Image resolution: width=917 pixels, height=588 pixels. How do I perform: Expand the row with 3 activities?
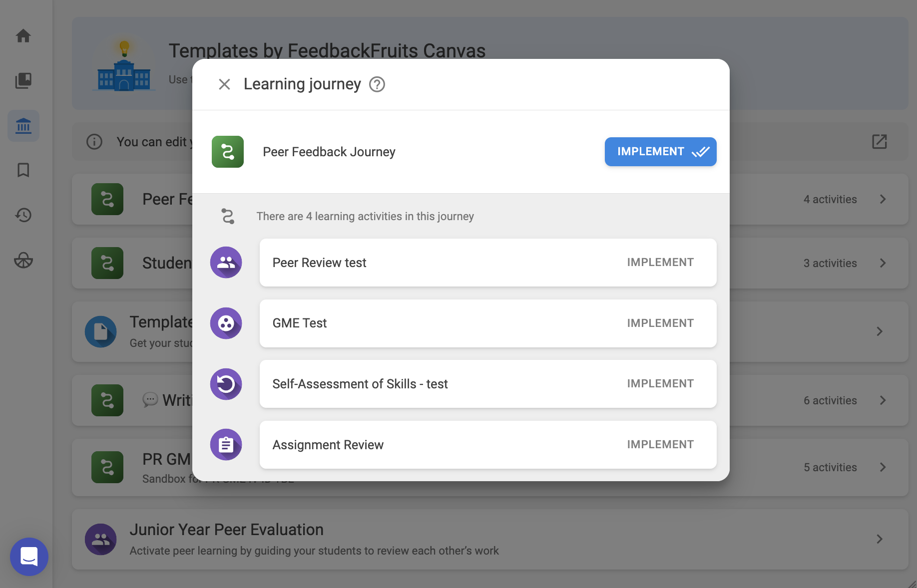pos(883,263)
